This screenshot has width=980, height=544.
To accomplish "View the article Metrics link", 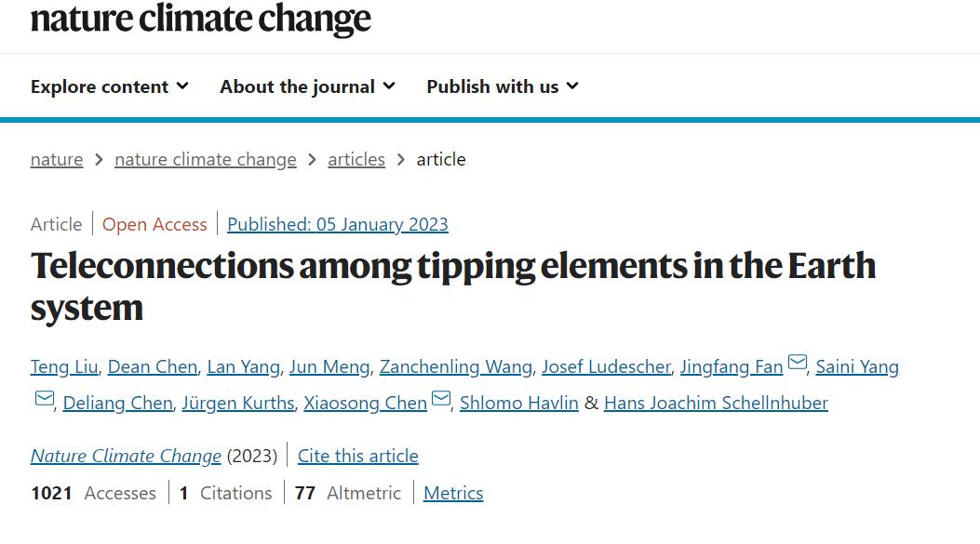I will [x=453, y=493].
